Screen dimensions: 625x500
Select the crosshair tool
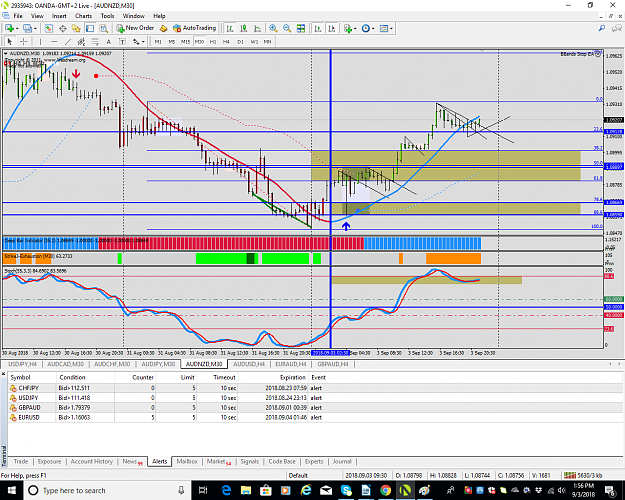coord(24,41)
